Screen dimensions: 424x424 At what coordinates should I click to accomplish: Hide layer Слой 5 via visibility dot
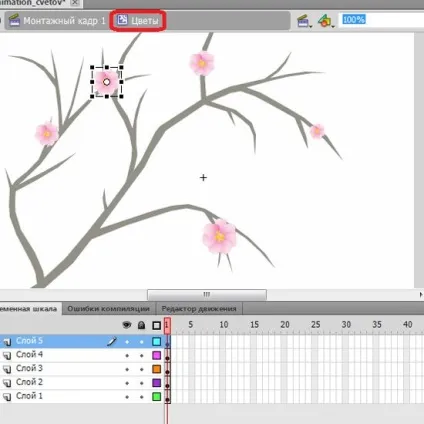tap(127, 342)
